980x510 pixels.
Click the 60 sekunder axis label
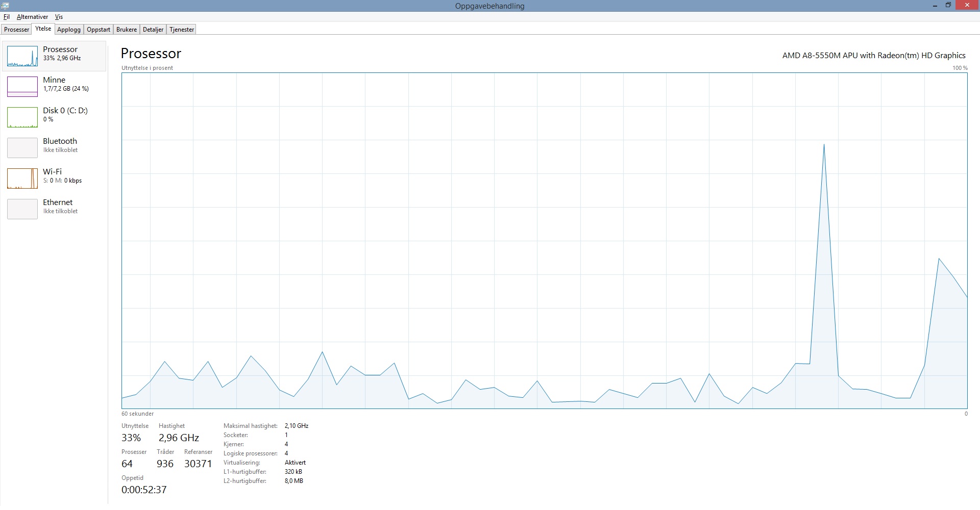pyautogui.click(x=137, y=414)
